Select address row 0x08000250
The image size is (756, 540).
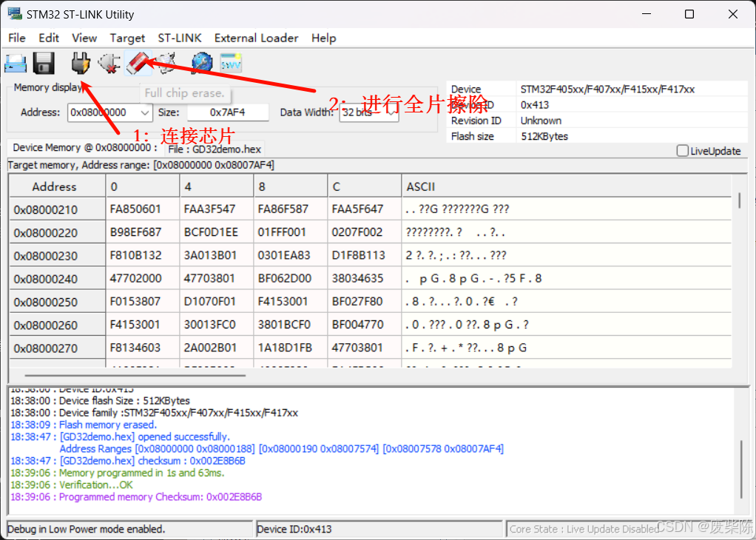tap(57, 302)
